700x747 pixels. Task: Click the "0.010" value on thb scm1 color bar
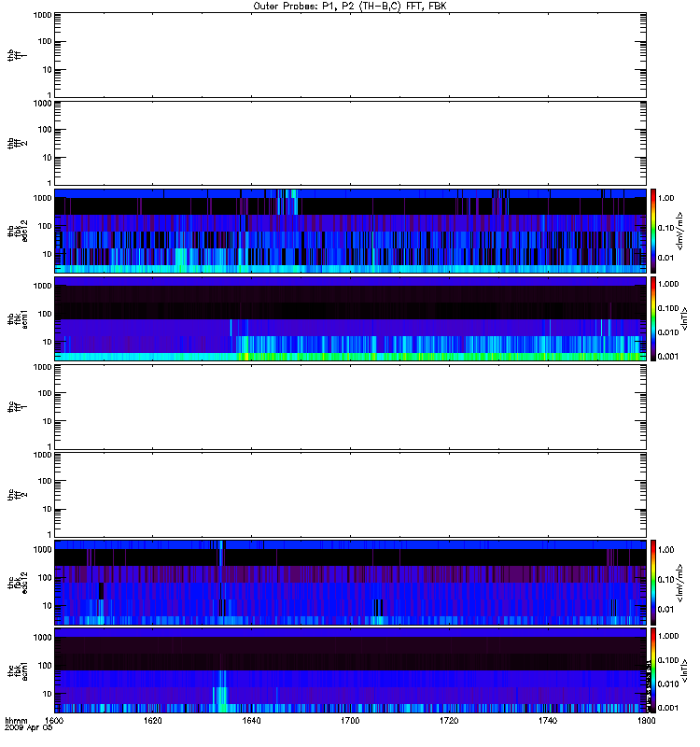[668, 332]
